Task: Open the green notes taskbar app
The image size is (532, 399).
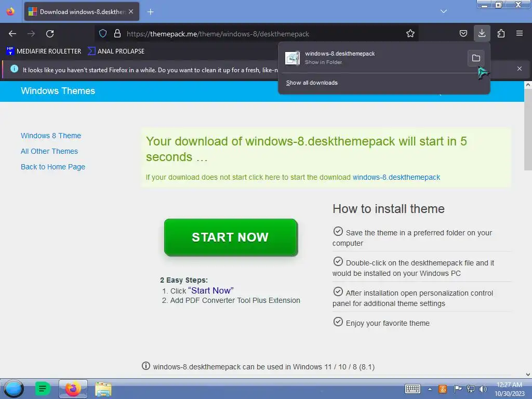Action: click(43, 389)
